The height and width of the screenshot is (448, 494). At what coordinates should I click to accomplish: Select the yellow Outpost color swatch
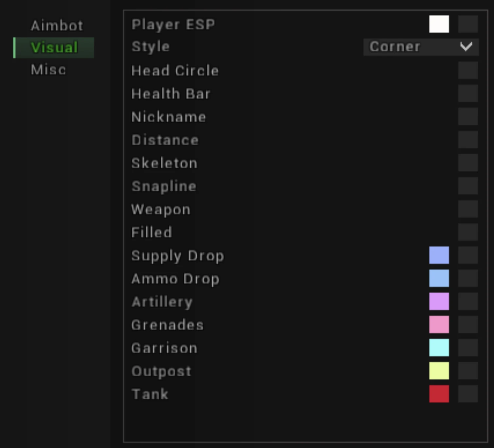pyautogui.click(x=439, y=371)
